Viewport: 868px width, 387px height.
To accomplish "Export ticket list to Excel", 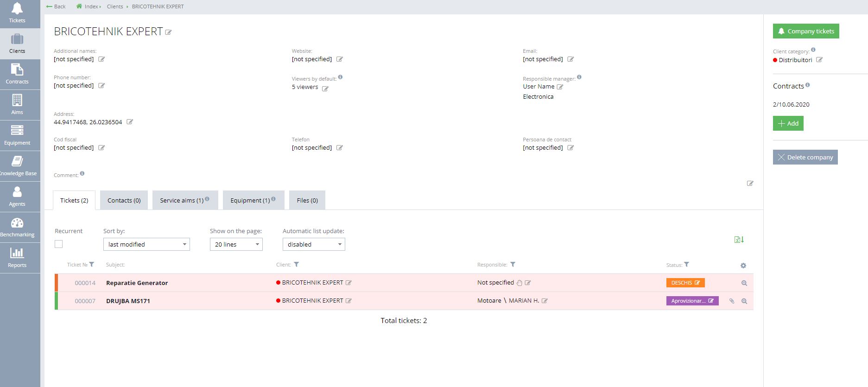I will tap(739, 240).
